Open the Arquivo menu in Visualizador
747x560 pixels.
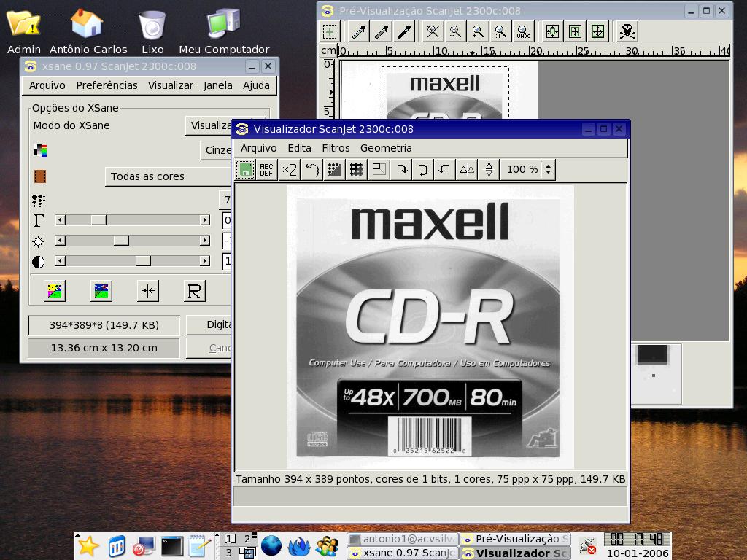tap(259, 148)
